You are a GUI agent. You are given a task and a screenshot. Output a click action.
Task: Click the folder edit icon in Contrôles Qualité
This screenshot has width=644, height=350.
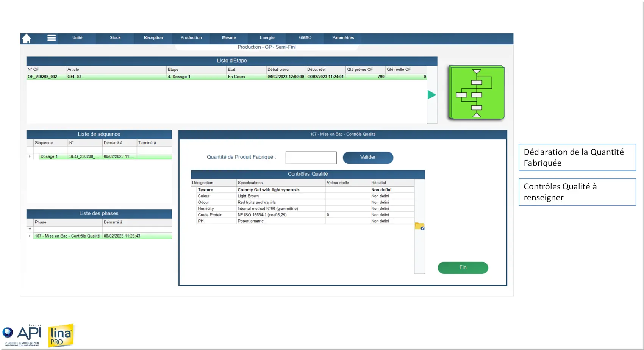tap(419, 227)
